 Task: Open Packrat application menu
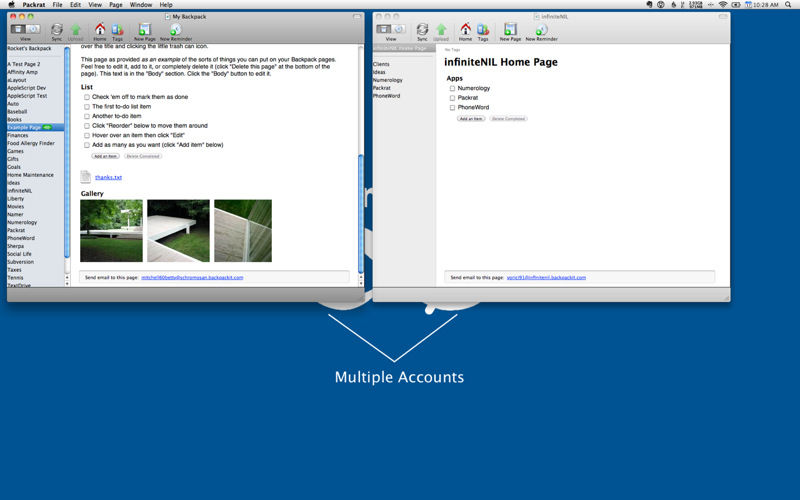(34, 5)
